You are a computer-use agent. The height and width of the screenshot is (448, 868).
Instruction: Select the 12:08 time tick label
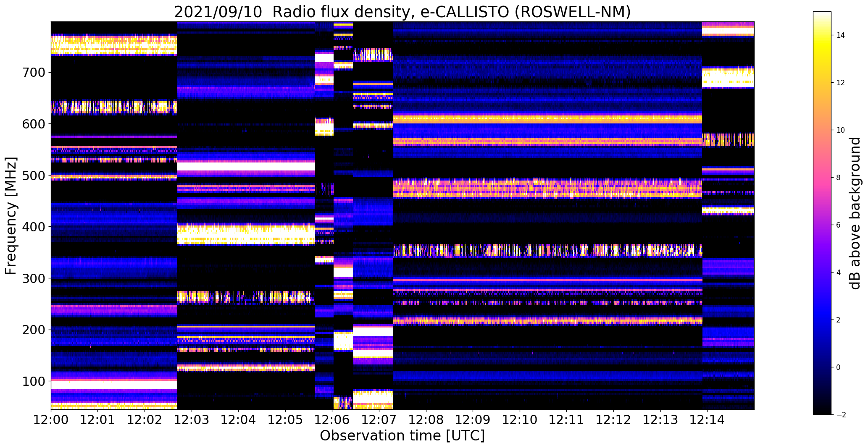tap(426, 419)
